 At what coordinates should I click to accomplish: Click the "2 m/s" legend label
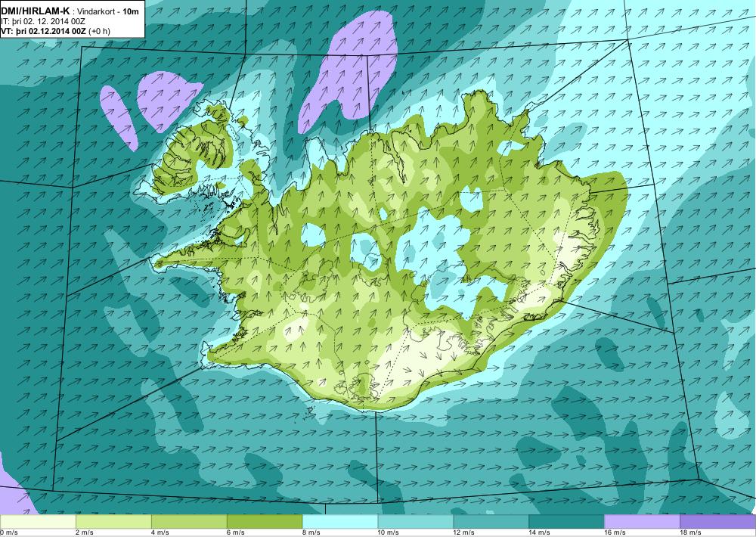click(85, 532)
